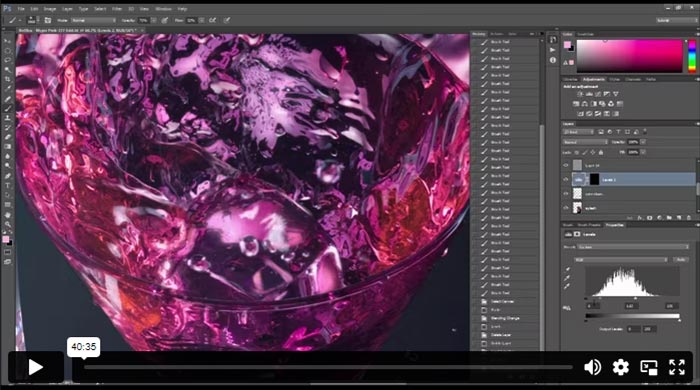Add a Levels adjustment from Adjustments panel

[589, 94]
